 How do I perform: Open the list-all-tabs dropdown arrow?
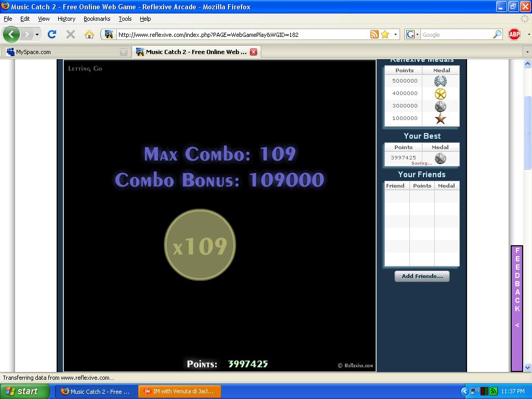click(x=527, y=52)
